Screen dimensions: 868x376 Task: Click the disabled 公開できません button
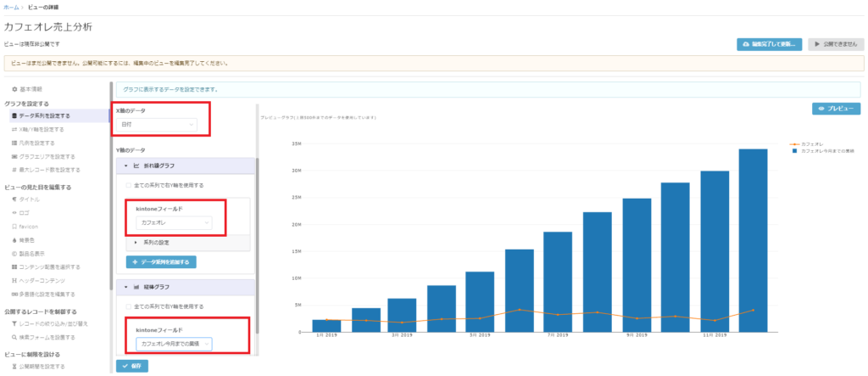(836, 44)
